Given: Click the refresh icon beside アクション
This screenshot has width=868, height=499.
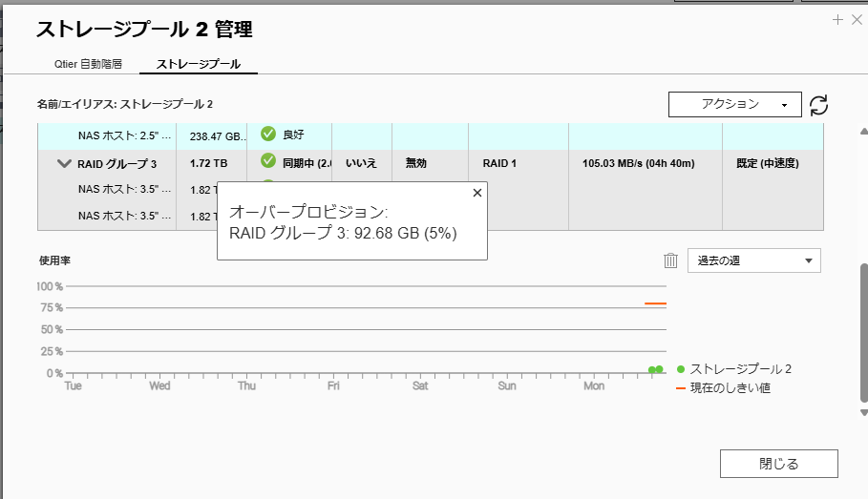Looking at the screenshot, I should [x=818, y=104].
